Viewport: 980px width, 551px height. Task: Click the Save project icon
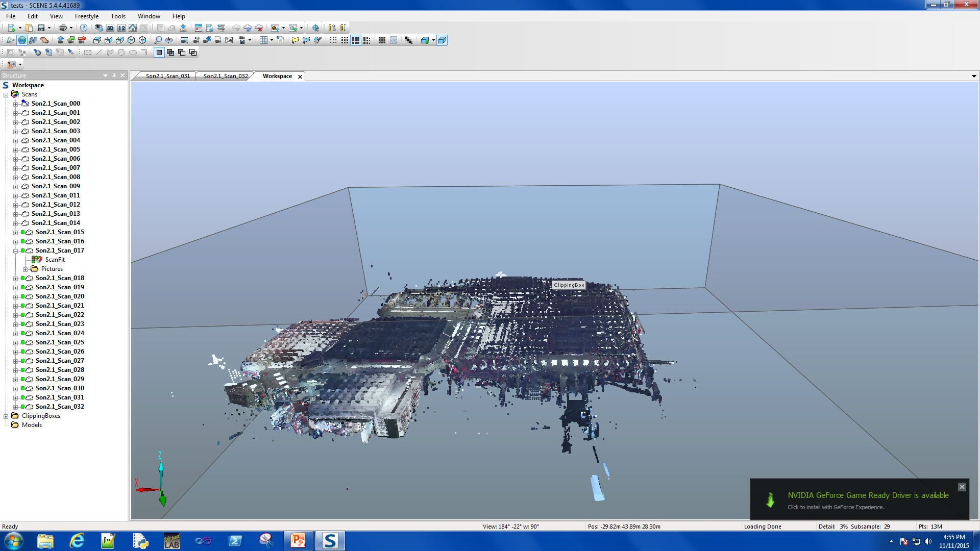[41, 28]
